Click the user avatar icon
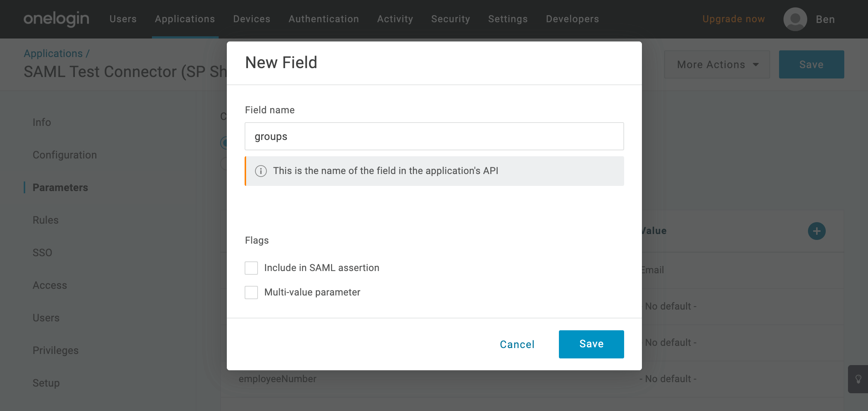 795,19
